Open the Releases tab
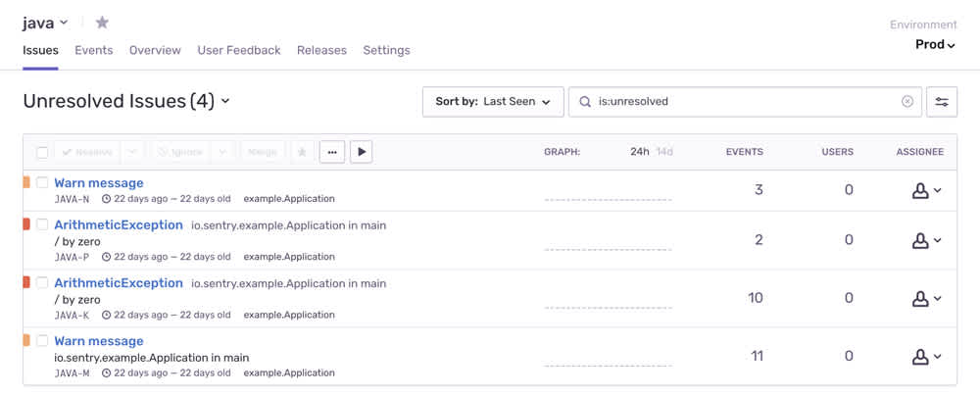The image size is (980, 396). pos(321,50)
